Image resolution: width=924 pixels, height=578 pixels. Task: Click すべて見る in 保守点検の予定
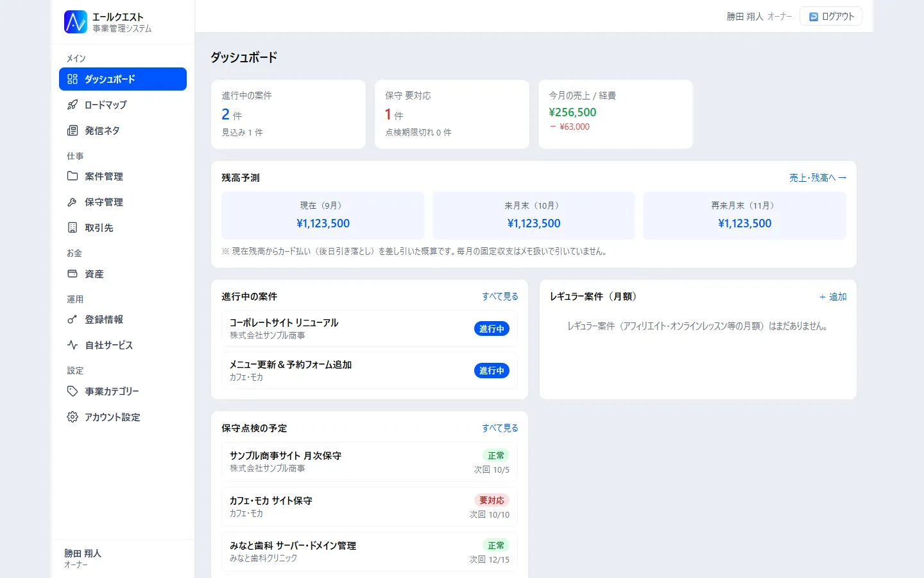pyautogui.click(x=500, y=428)
